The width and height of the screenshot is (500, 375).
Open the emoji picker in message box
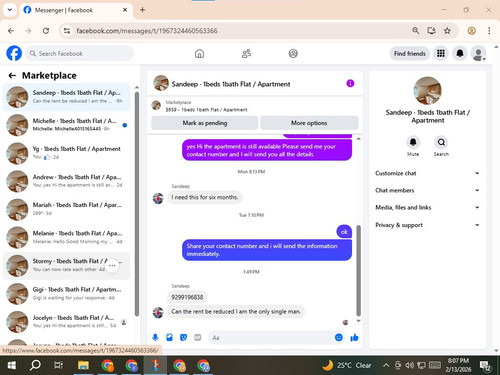339,338
